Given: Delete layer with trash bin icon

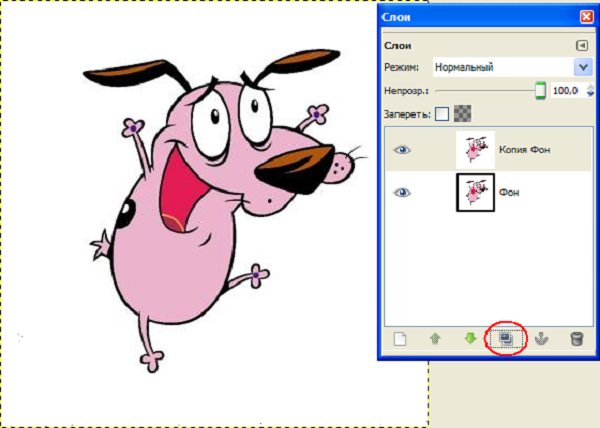Looking at the screenshot, I should (x=577, y=339).
